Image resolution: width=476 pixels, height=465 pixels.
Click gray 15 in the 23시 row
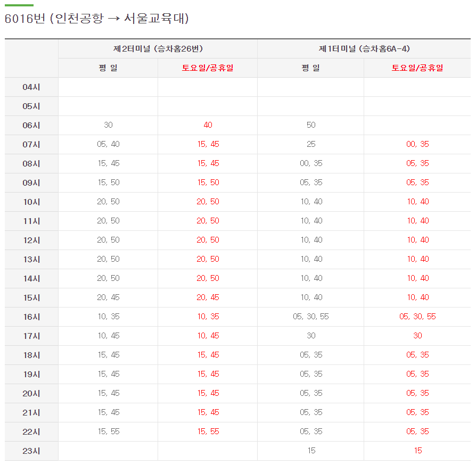(311, 451)
